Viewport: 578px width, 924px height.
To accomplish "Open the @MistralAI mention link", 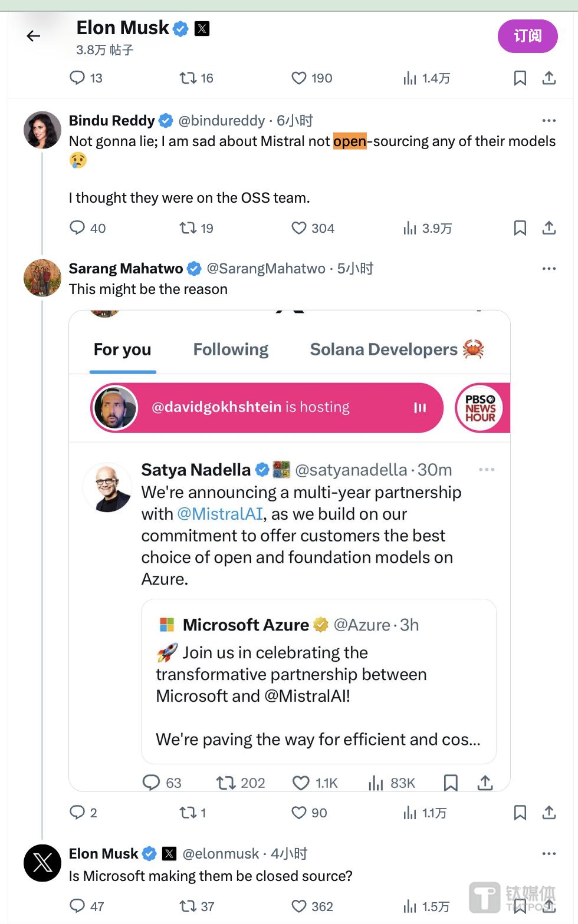I will (220, 514).
